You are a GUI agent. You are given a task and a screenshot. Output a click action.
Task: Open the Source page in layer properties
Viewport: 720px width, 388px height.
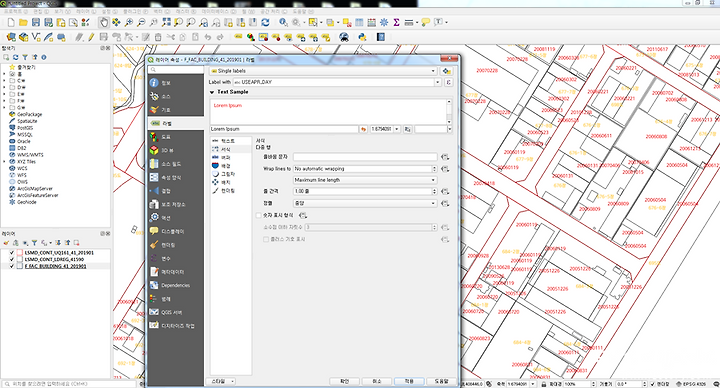tap(176, 96)
